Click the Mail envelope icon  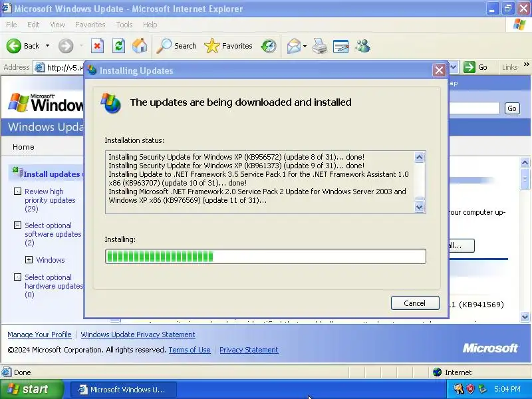(294, 46)
